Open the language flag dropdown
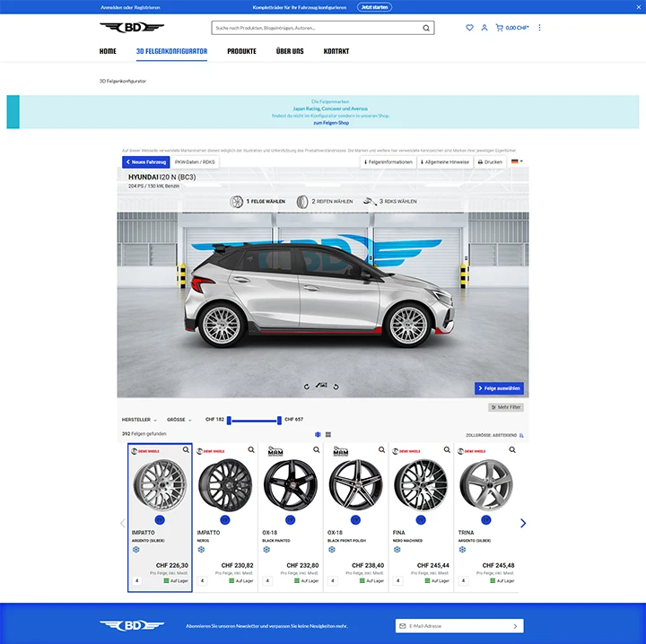Screen dimensions: 646x644 517,161
